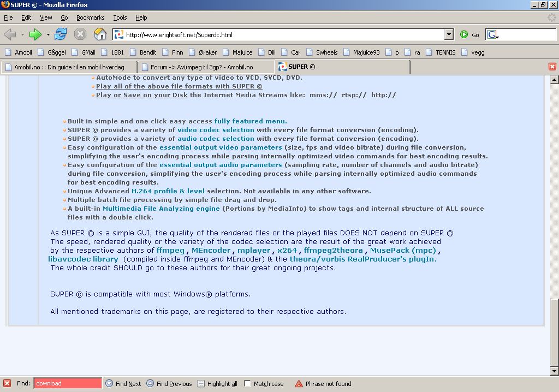Click the green Go button
559x392 pixels.
[x=469, y=34]
